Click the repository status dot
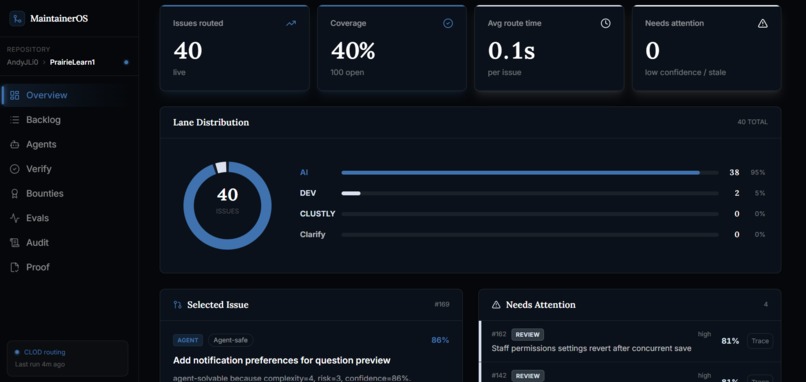806x382 pixels. (x=126, y=62)
